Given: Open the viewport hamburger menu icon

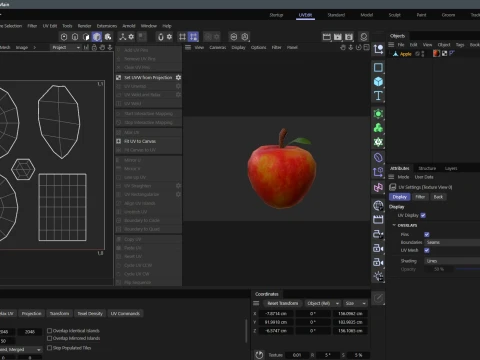Looking at the screenshot, I should [188, 47].
